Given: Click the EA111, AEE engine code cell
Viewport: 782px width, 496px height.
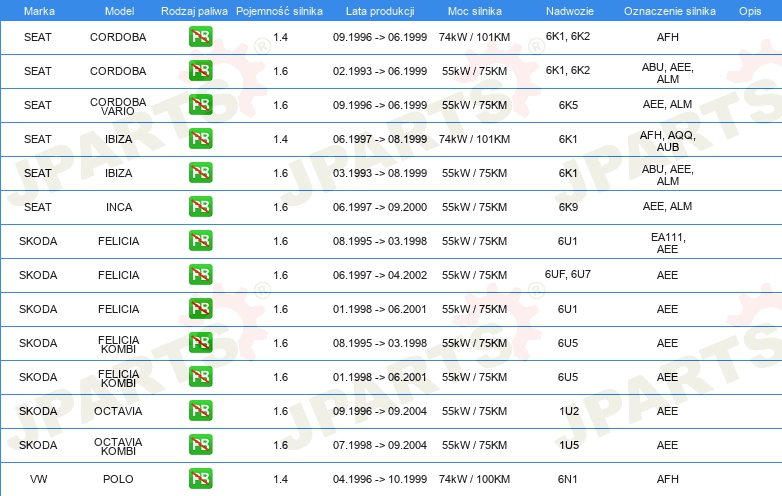Looking at the screenshot, I should tap(668, 243).
